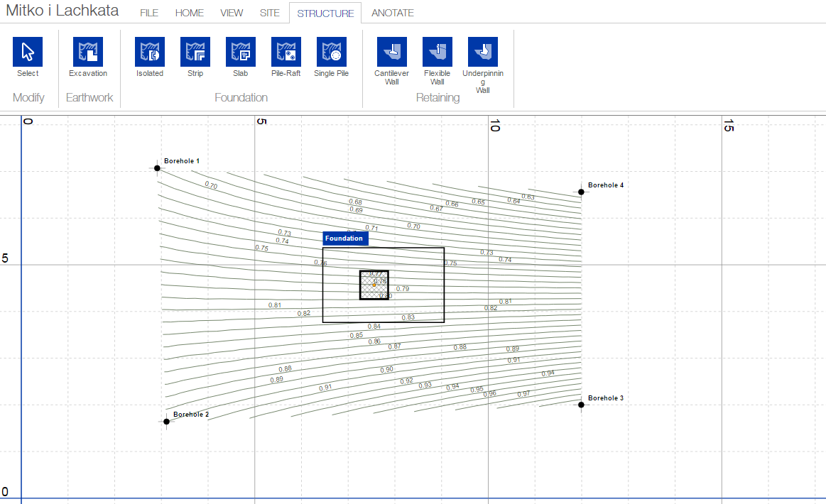826x504 pixels.
Task: Click the Mitko i Lachkata title
Action: 63,11
